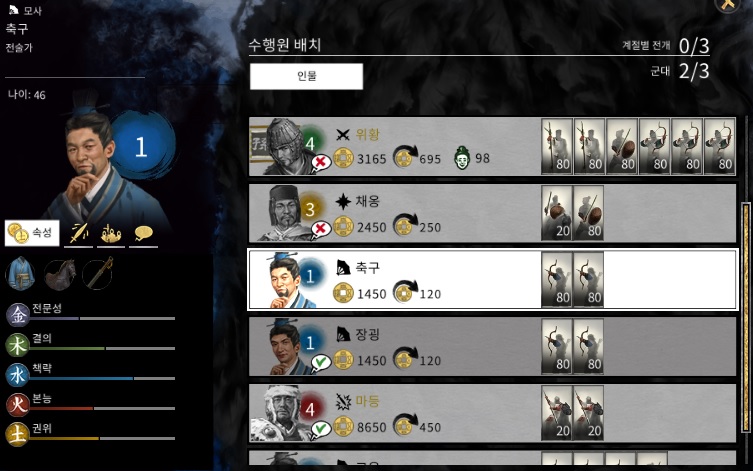Click 마등's first cavalry unit card
This screenshot has width=753, height=471.
coord(557,413)
